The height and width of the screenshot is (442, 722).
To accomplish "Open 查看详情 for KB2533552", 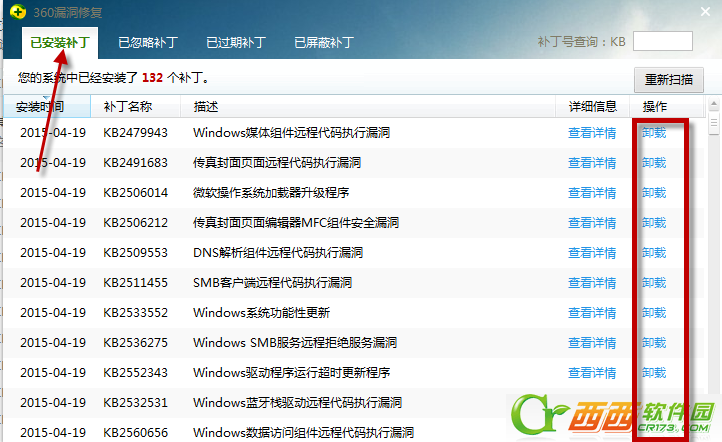I will pyautogui.click(x=592, y=313).
